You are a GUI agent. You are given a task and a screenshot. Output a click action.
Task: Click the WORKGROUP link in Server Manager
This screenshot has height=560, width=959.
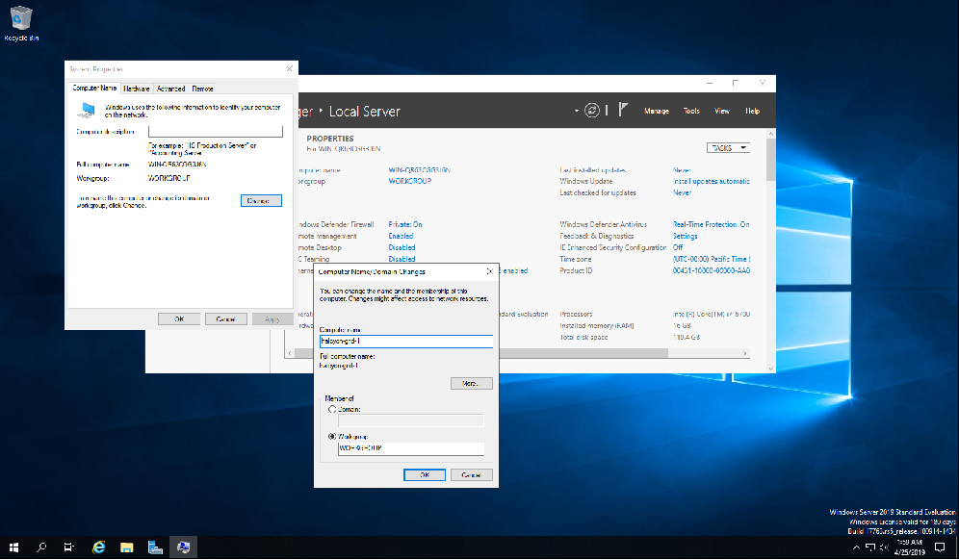pyautogui.click(x=410, y=181)
